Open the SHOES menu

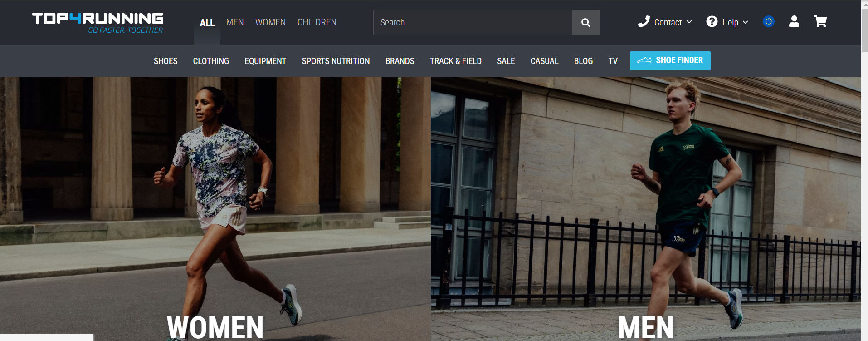[166, 61]
